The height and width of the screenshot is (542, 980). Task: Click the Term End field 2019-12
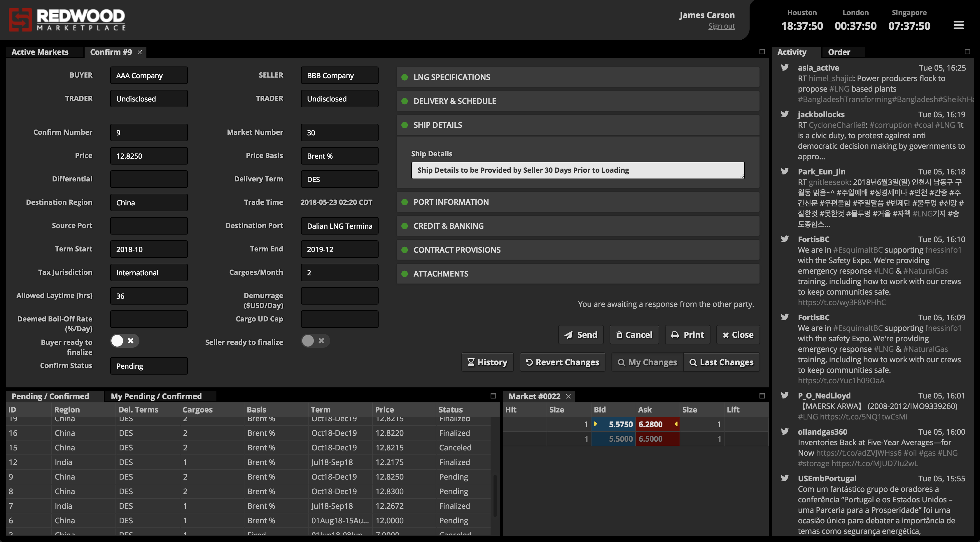(339, 249)
